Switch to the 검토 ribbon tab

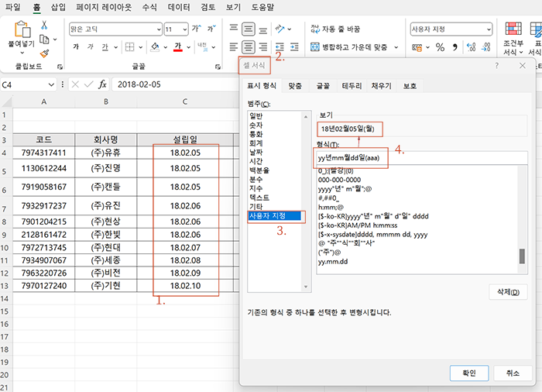tap(208, 7)
